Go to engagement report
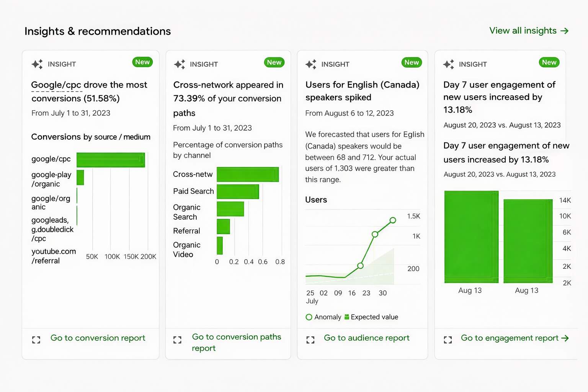This screenshot has height=392, width=588. pyautogui.click(x=514, y=338)
